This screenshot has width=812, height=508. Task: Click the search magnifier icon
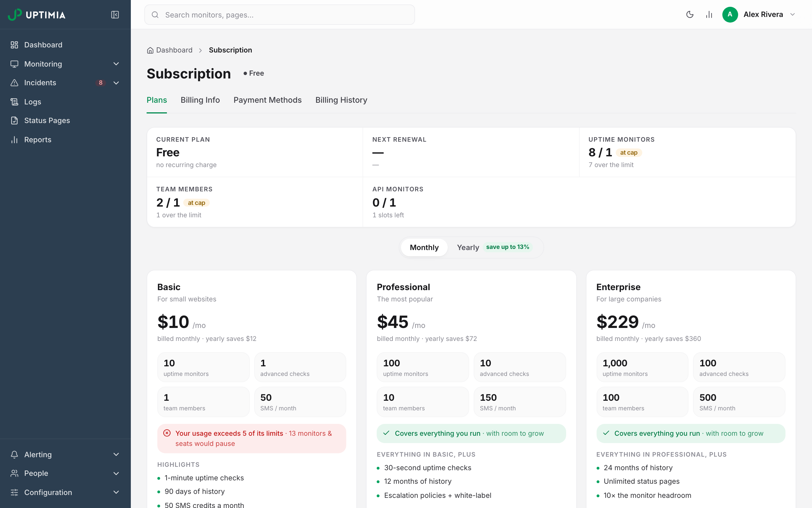coord(155,15)
